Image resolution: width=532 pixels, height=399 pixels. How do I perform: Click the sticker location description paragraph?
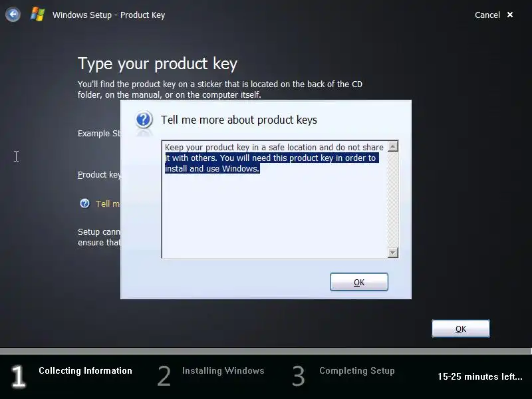pos(220,89)
